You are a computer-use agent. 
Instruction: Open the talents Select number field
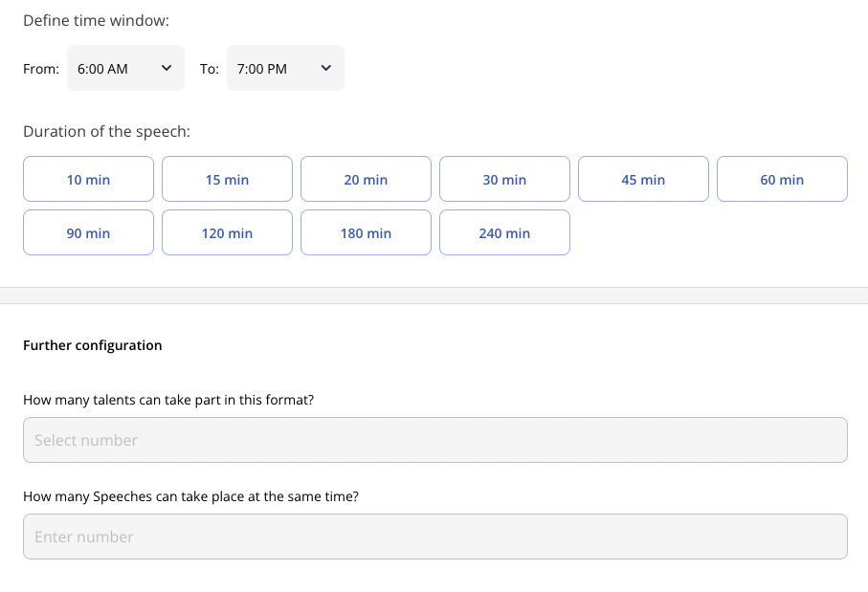(435, 440)
